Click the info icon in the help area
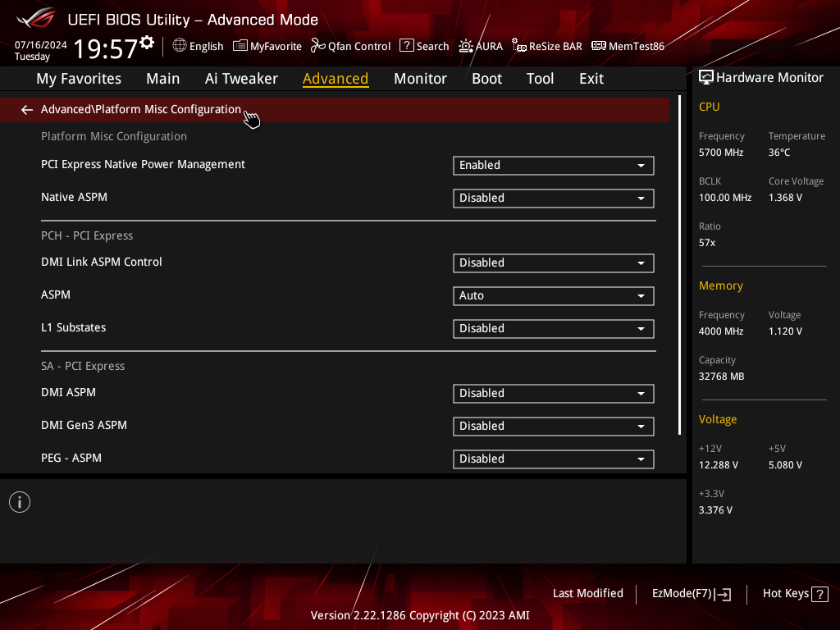 [x=20, y=502]
